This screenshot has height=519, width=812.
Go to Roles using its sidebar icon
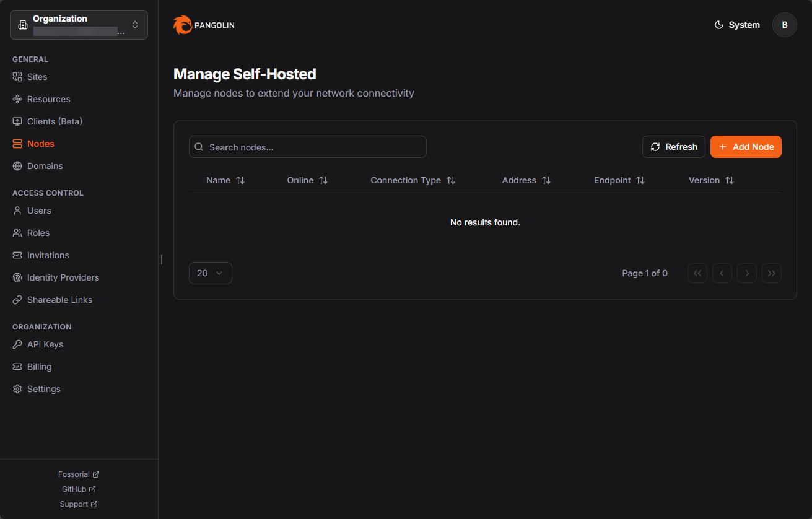click(17, 233)
